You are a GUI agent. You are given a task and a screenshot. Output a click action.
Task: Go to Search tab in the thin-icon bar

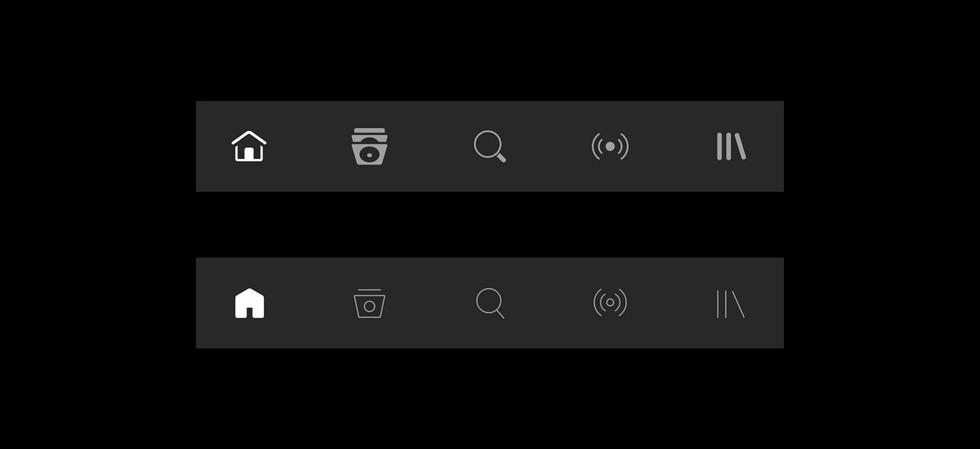point(490,303)
